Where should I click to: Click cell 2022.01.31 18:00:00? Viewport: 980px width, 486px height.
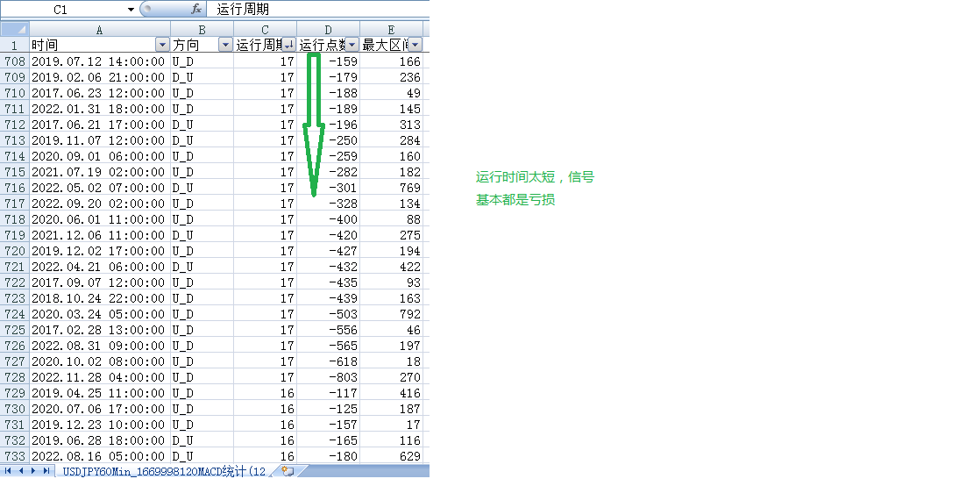coord(100,109)
